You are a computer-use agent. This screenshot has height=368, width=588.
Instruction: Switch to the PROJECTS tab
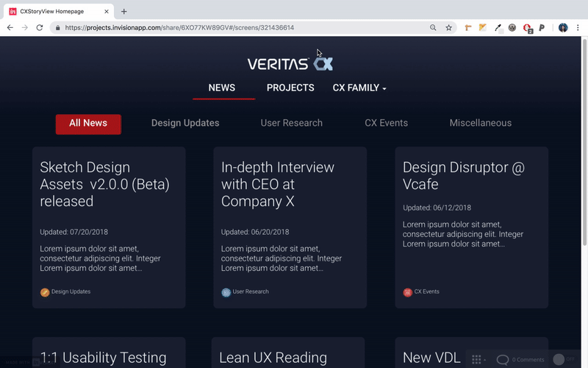[x=290, y=88]
